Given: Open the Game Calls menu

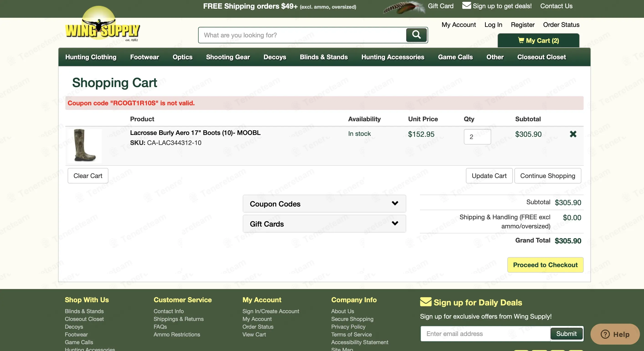Looking at the screenshot, I should [455, 57].
